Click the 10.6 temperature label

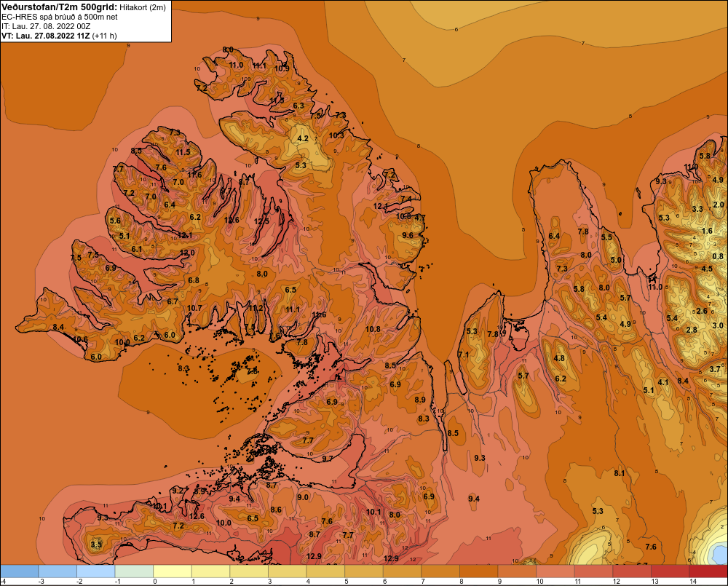click(80, 339)
